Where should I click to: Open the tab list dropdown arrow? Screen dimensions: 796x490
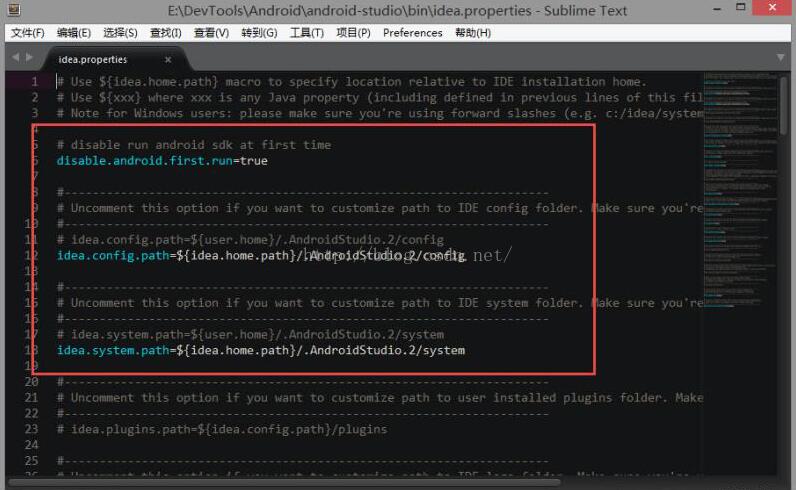(780, 58)
